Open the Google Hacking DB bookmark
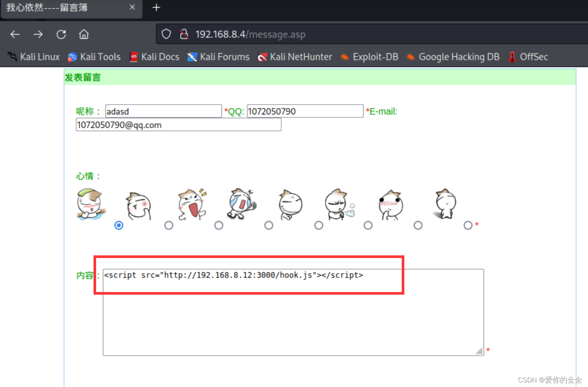588x387 pixels. coord(453,57)
